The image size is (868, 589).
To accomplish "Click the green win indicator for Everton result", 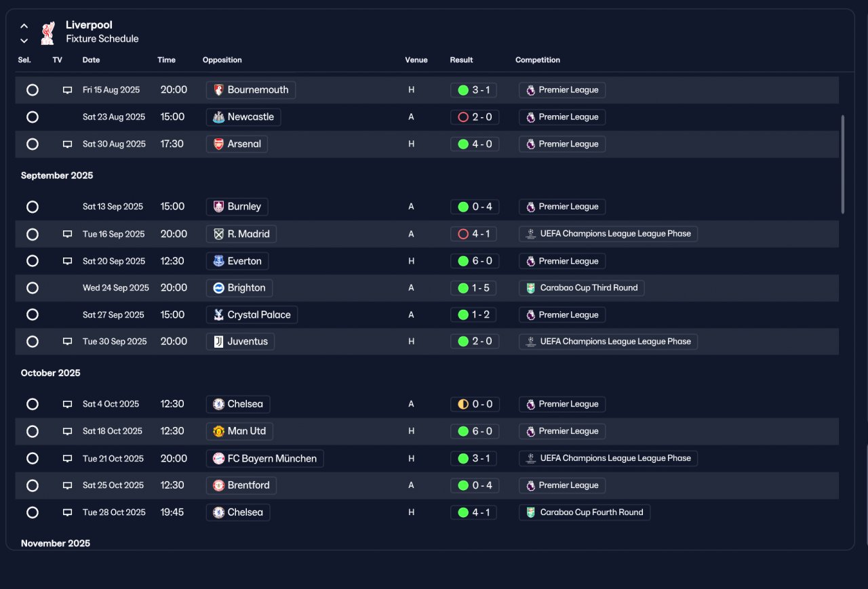I will pyautogui.click(x=463, y=261).
